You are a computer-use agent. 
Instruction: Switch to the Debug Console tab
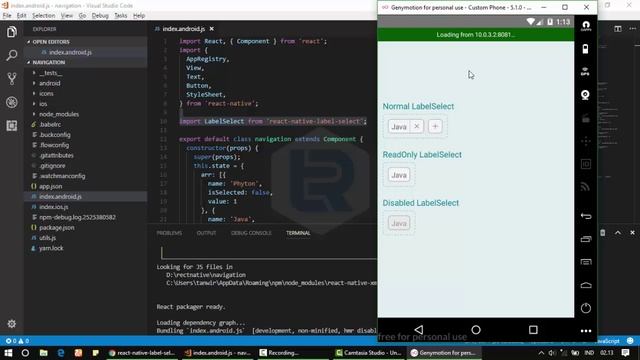pyautogui.click(x=251, y=233)
